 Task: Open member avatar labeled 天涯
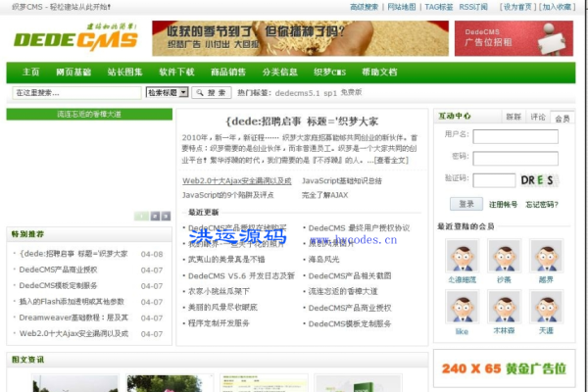[547, 307]
